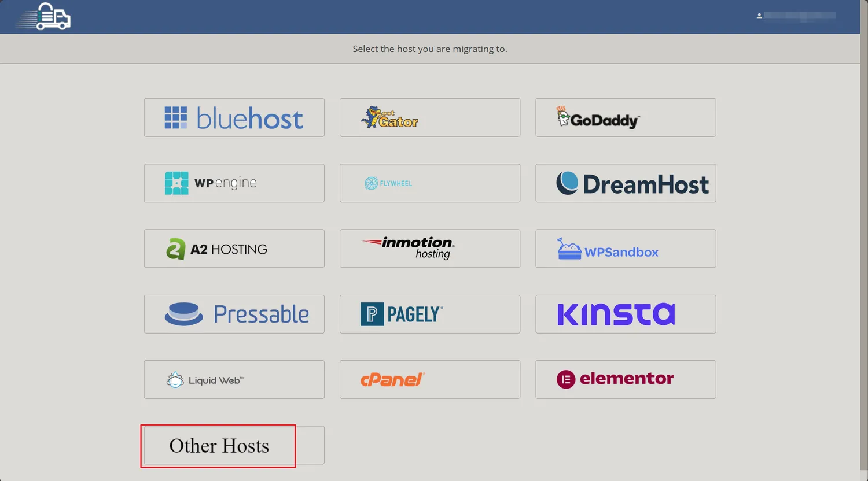Select the DreamHost moon logo tile
Viewport: 868px width, 481px height.
[x=626, y=183]
